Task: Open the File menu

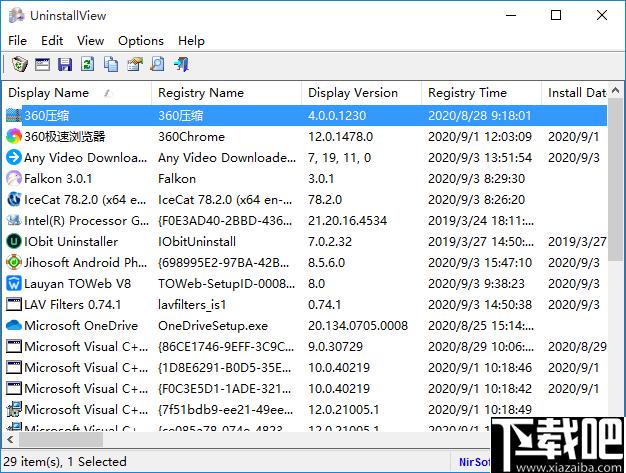Action: [x=18, y=41]
